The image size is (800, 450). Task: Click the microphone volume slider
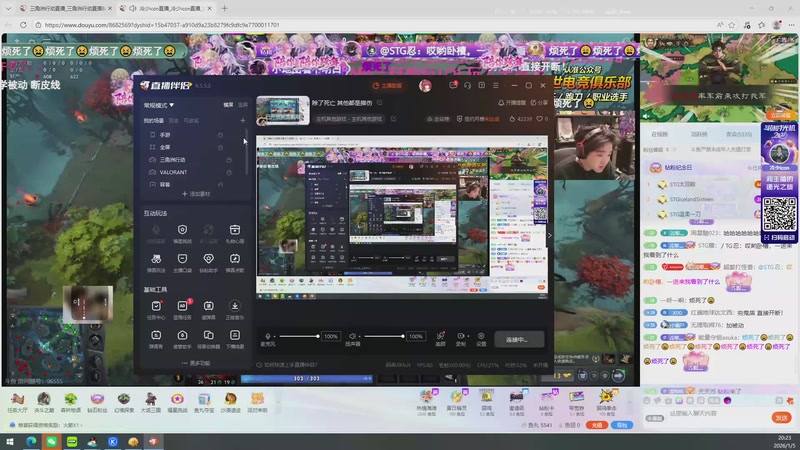coord(298,337)
